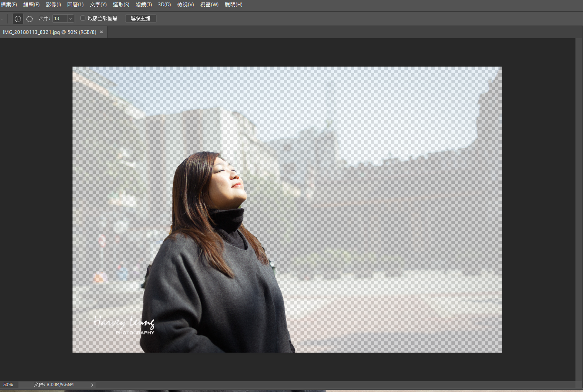Open the 檔案(F) menu

(x=9, y=5)
